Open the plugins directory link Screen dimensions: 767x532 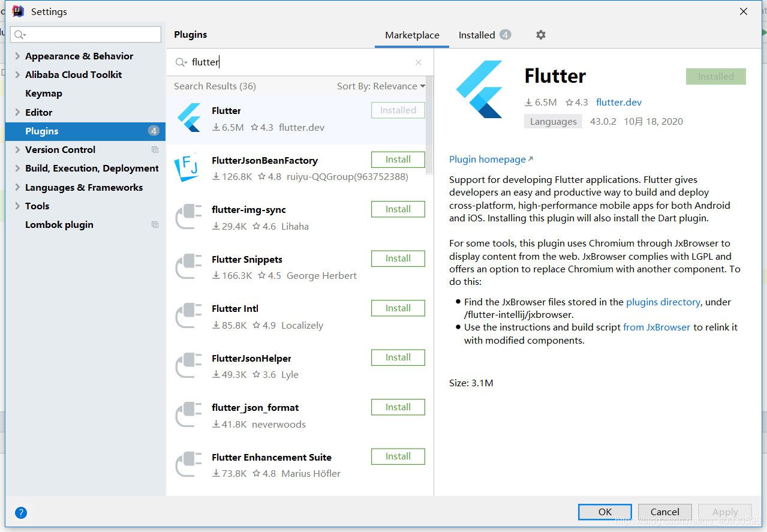point(663,302)
